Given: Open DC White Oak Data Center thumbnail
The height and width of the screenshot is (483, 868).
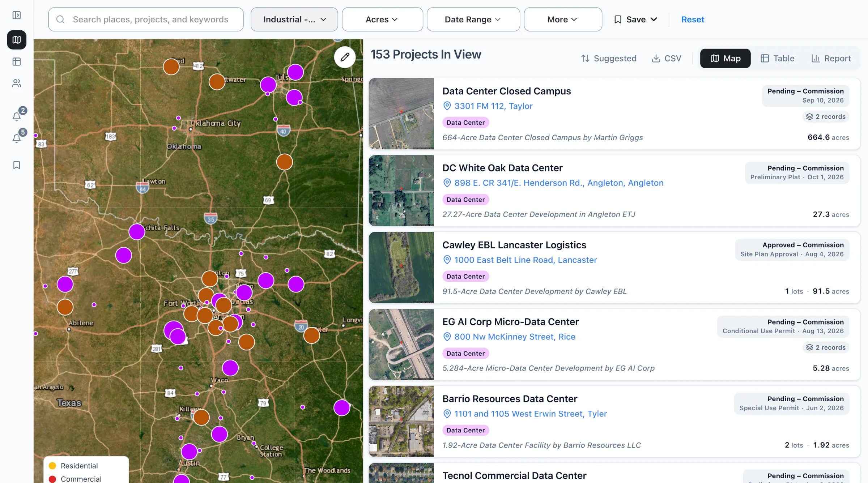Looking at the screenshot, I should coord(401,191).
